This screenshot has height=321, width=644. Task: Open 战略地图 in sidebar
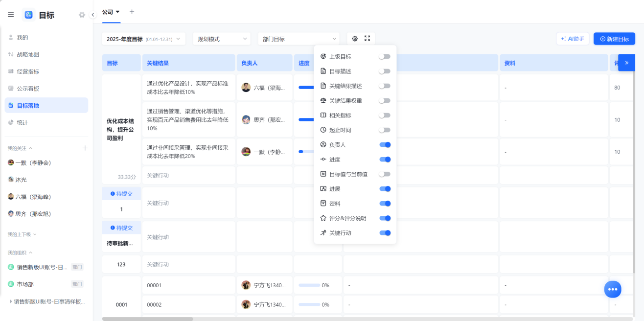pos(46,54)
